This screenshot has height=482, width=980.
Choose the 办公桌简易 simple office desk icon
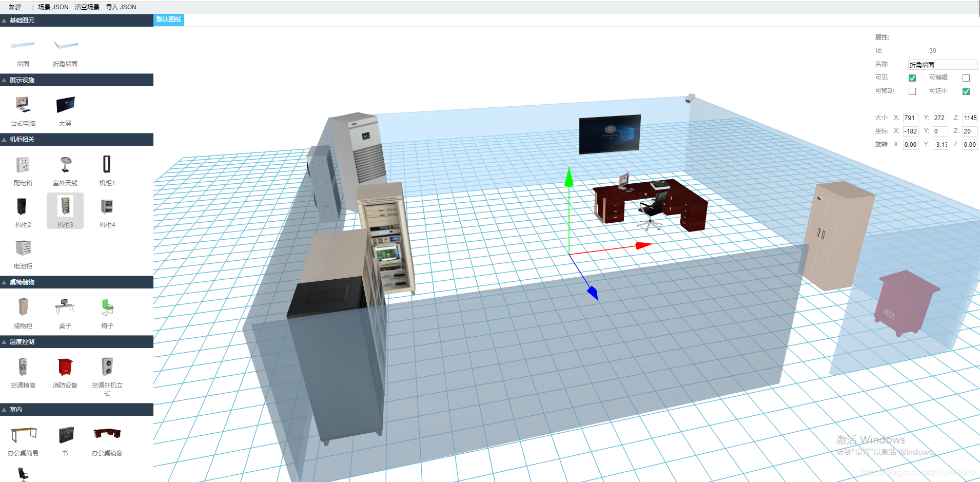click(x=24, y=435)
